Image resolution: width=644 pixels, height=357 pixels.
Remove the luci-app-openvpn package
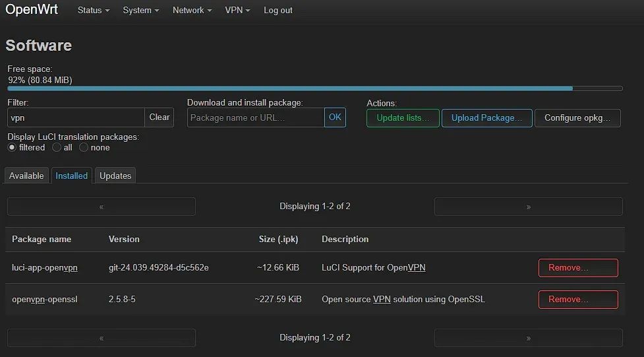[x=578, y=268]
